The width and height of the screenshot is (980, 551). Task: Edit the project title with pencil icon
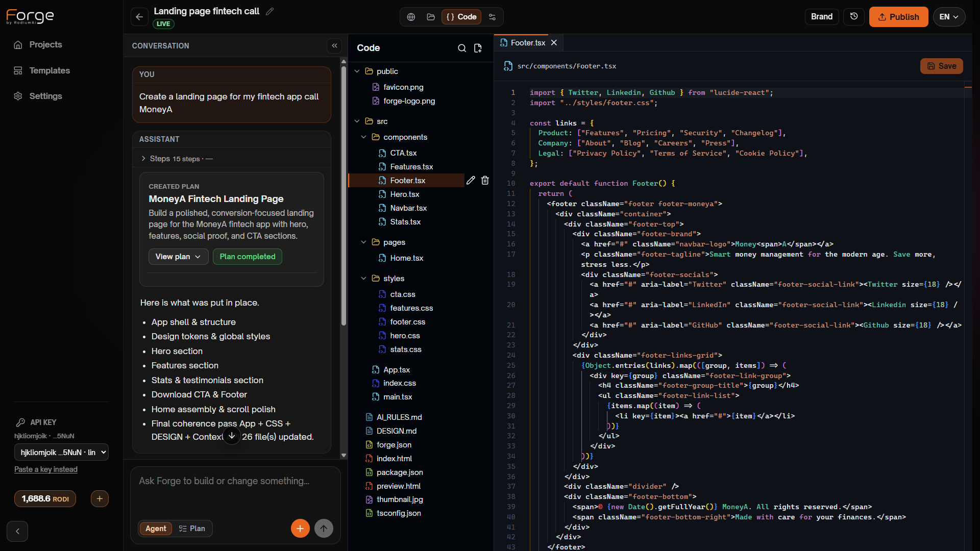269,11
